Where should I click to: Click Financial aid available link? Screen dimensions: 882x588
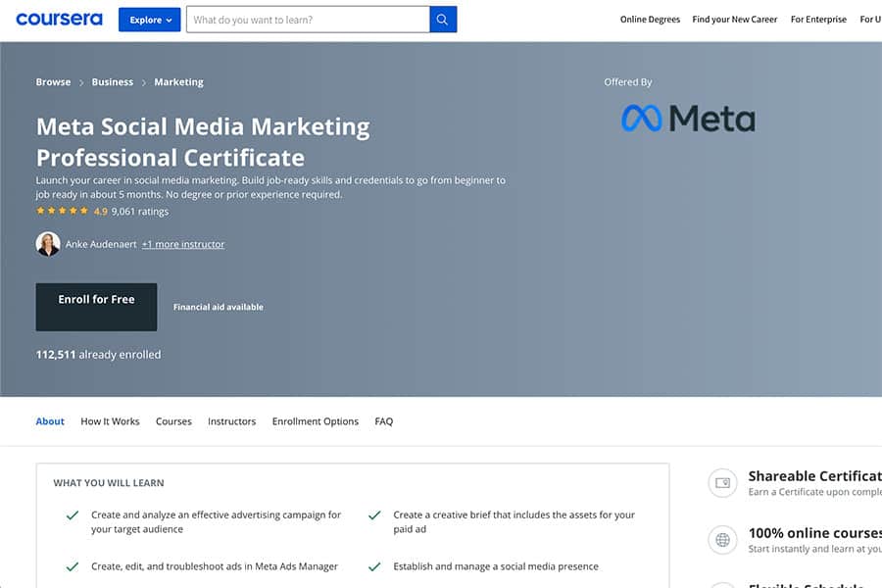click(x=219, y=307)
